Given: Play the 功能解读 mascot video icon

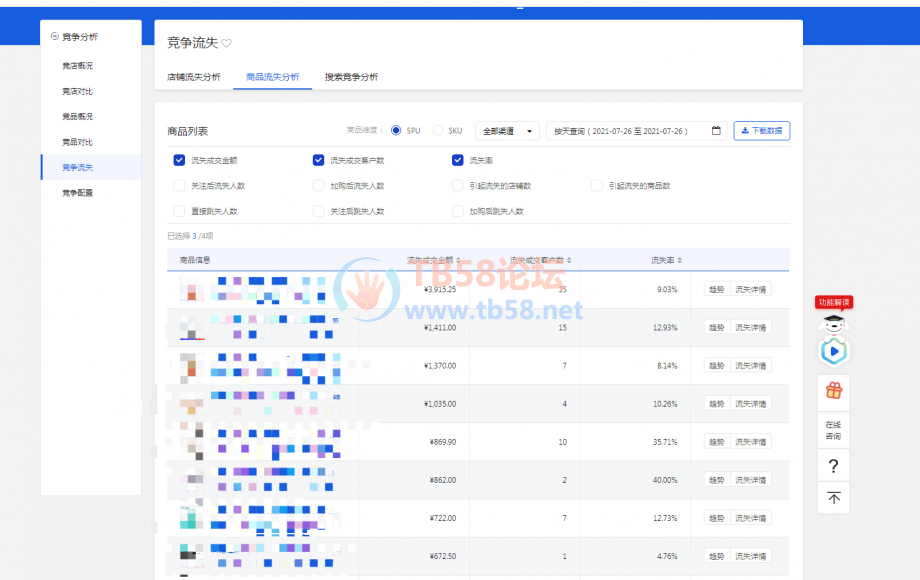Looking at the screenshot, I should coord(833,351).
